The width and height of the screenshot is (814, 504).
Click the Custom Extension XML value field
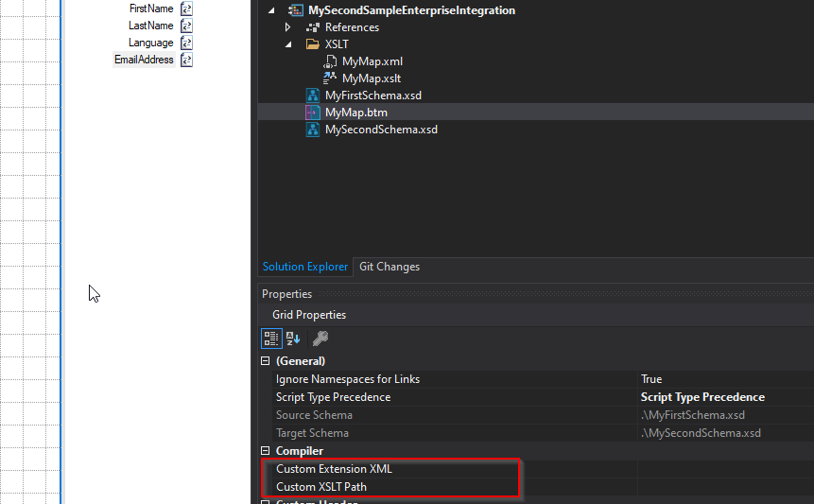[723, 469]
